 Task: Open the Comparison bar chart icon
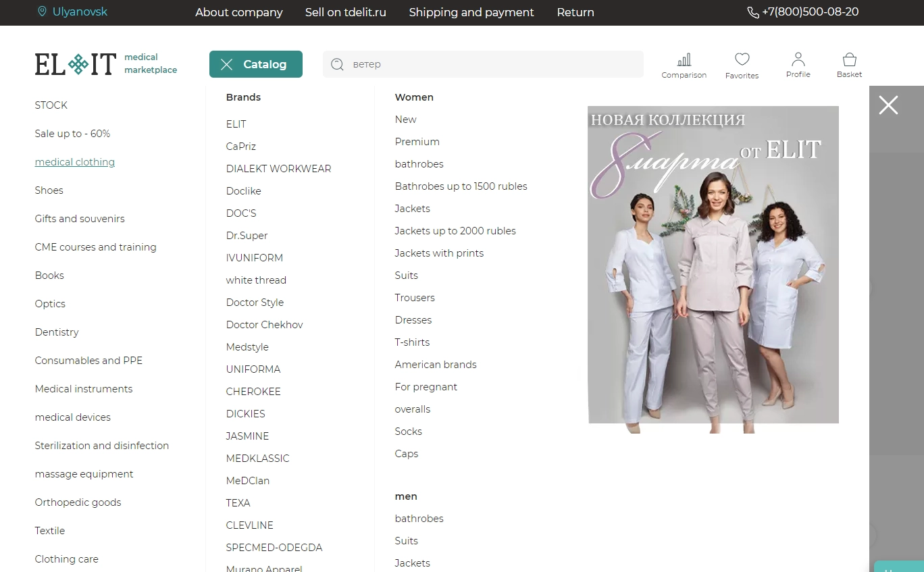tap(684, 59)
